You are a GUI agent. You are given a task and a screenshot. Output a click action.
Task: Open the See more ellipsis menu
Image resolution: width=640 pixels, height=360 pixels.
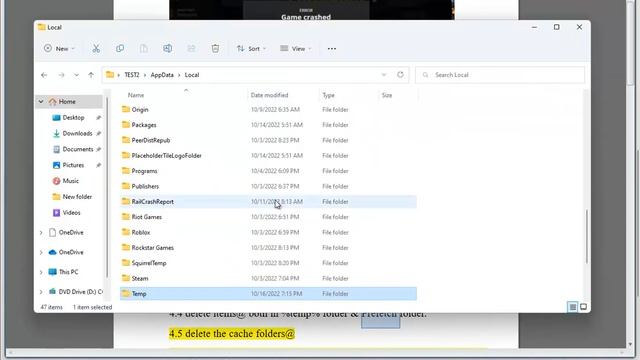(x=331, y=49)
